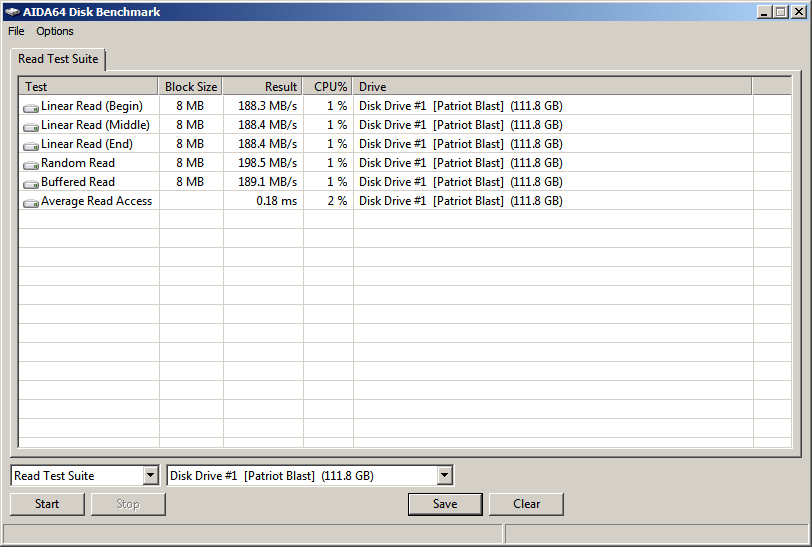Click the AIDA64 title bar application icon
812x547 pixels.
[12, 12]
